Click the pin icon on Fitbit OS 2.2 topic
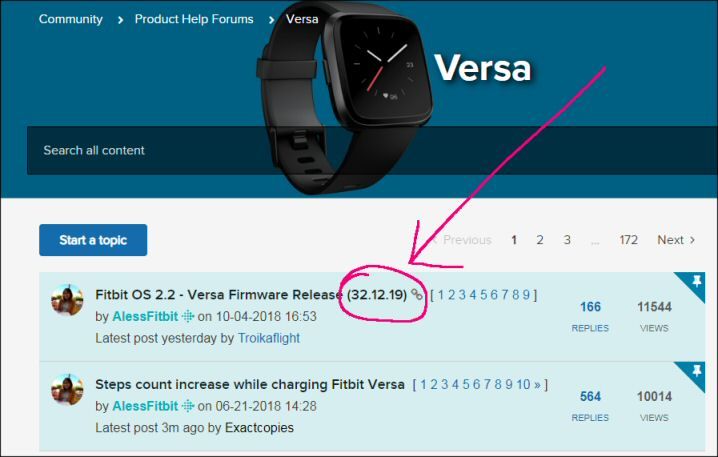Image resolution: width=718 pixels, height=457 pixels. [x=697, y=281]
